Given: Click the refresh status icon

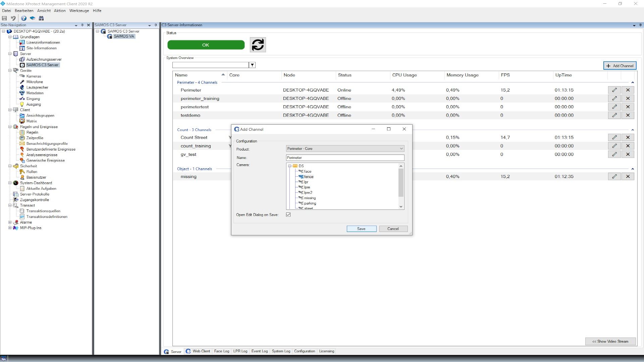Looking at the screenshot, I should point(258,45).
